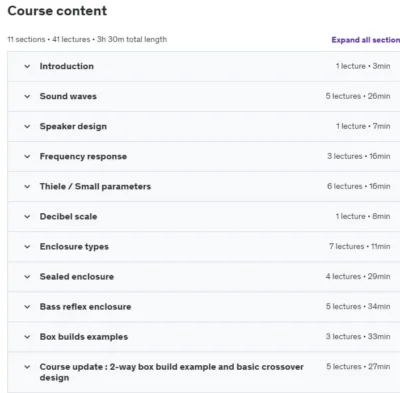Open Course update 2-way box build title
This screenshot has width=400, height=393.
pyautogui.click(x=171, y=372)
